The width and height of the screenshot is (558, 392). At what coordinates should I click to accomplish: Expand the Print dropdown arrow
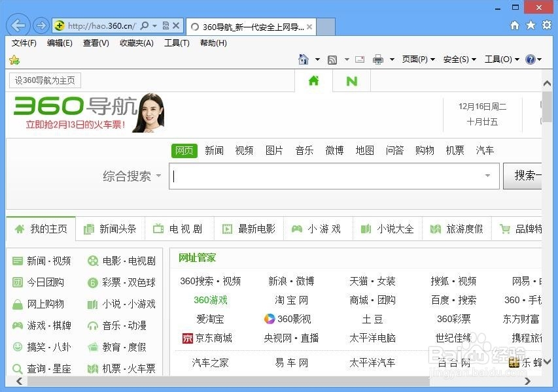(392, 59)
